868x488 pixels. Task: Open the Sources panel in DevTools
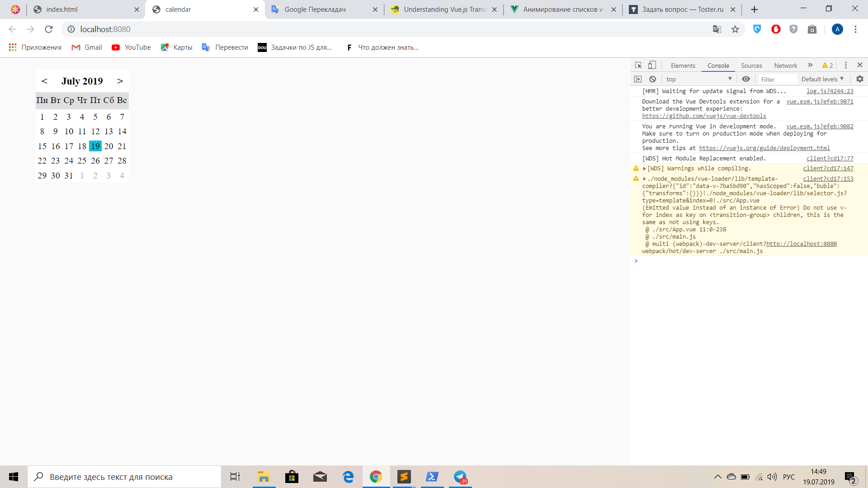click(751, 66)
